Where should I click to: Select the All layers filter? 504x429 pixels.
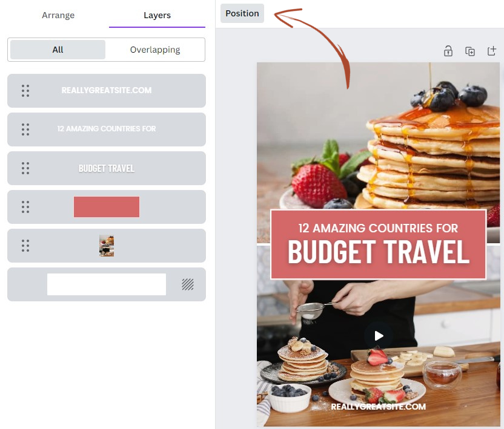[58, 50]
